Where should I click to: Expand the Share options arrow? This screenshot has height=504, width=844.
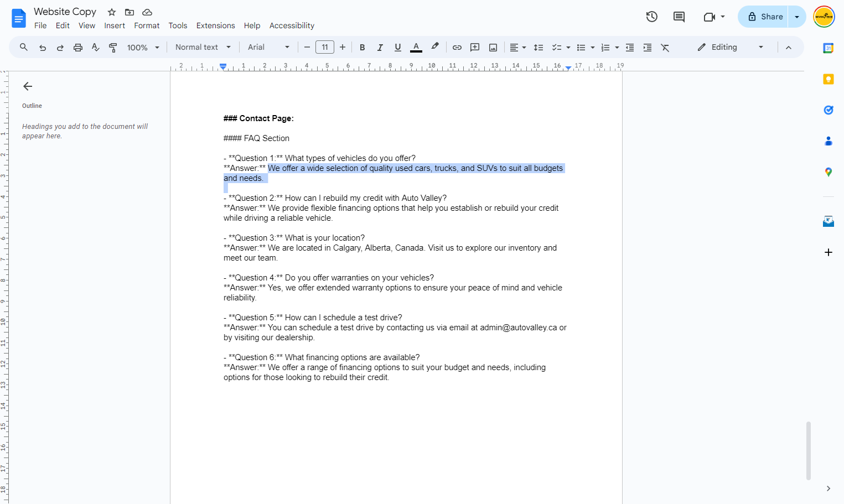pos(797,17)
